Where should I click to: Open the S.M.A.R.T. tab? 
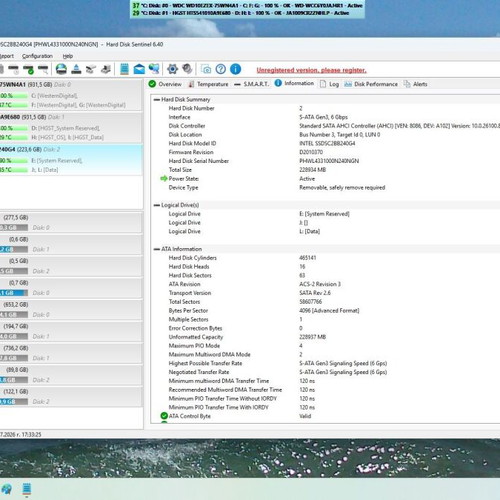[x=252, y=84]
